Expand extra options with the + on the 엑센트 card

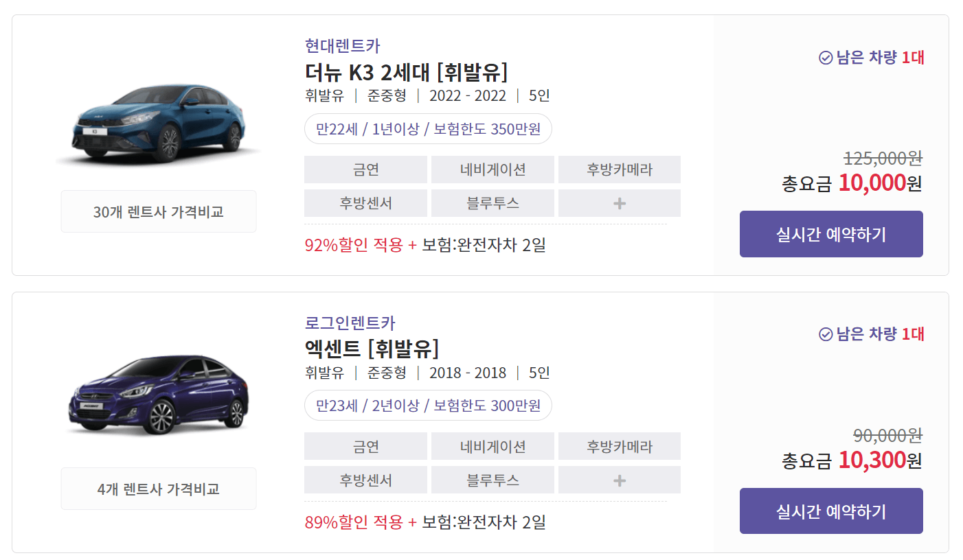(619, 480)
